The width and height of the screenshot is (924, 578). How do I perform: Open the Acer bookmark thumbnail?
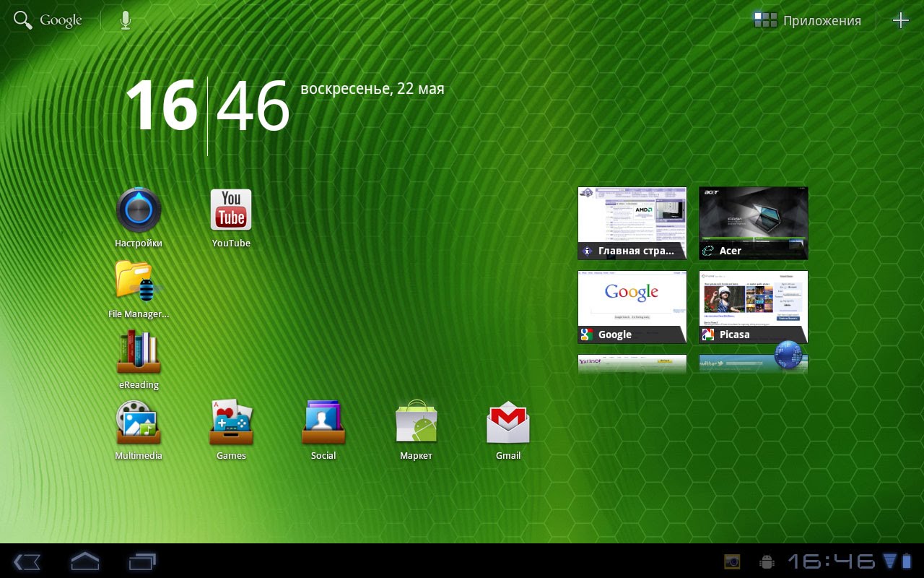(752, 223)
